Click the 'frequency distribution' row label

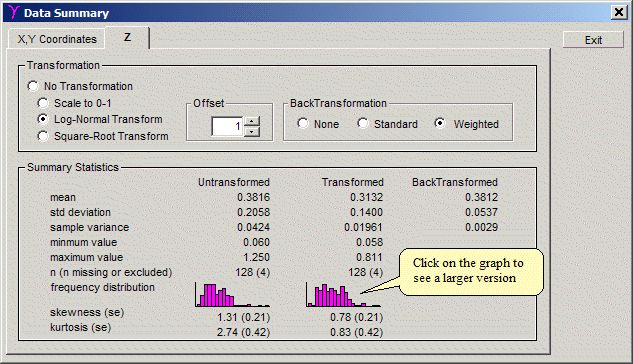point(103,287)
